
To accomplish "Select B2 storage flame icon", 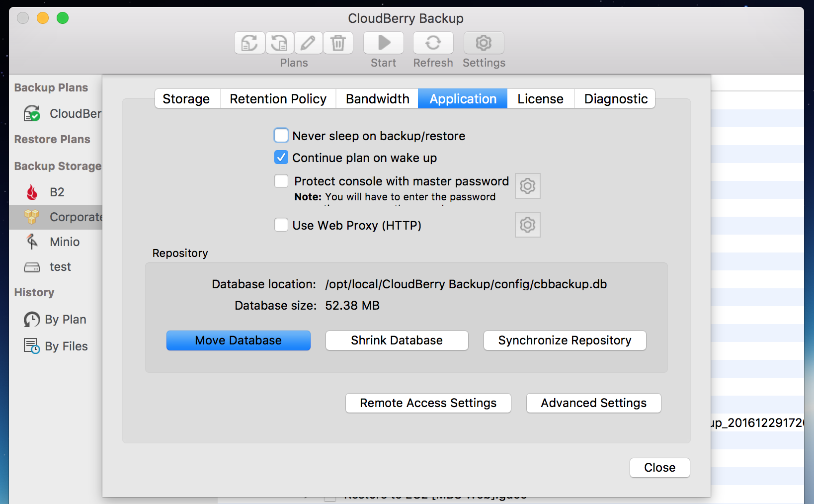I will click(32, 192).
